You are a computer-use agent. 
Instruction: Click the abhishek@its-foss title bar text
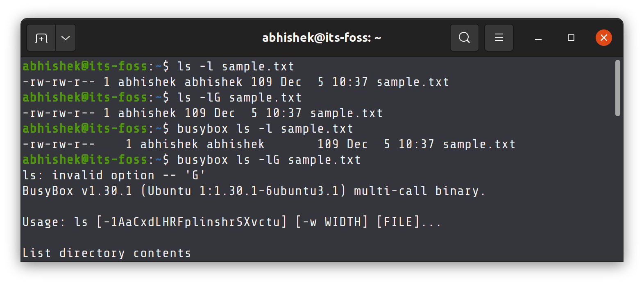tap(321, 37)
